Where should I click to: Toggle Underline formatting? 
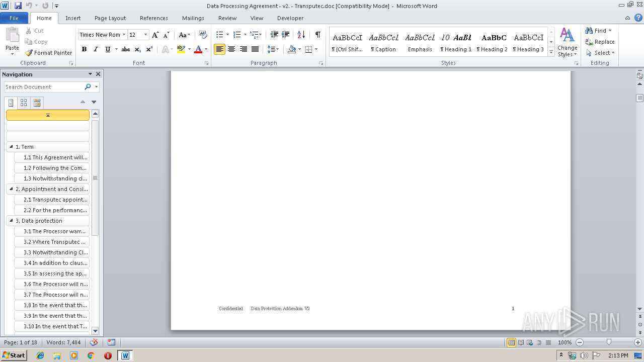click(108, 49)
